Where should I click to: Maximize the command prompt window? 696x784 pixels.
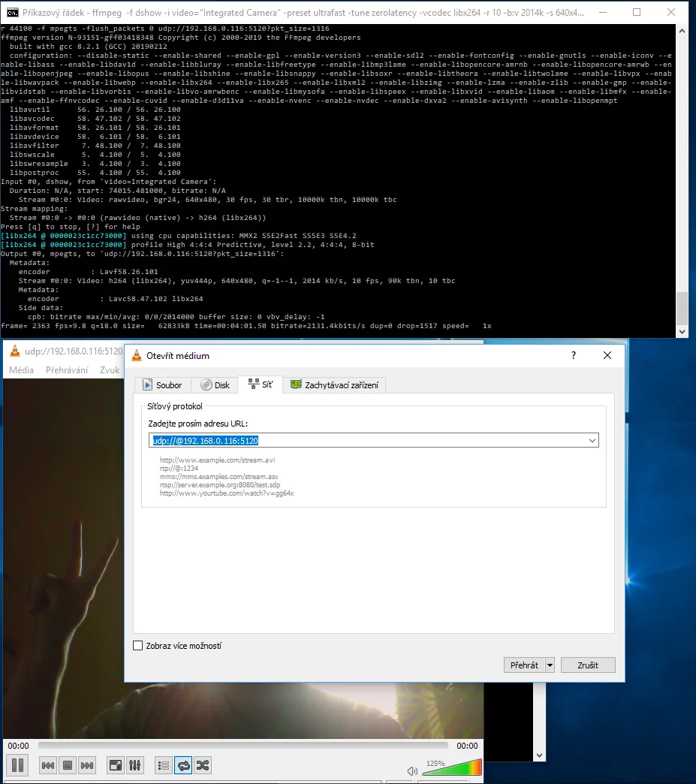pyautogui.click(x=637, y=12)
